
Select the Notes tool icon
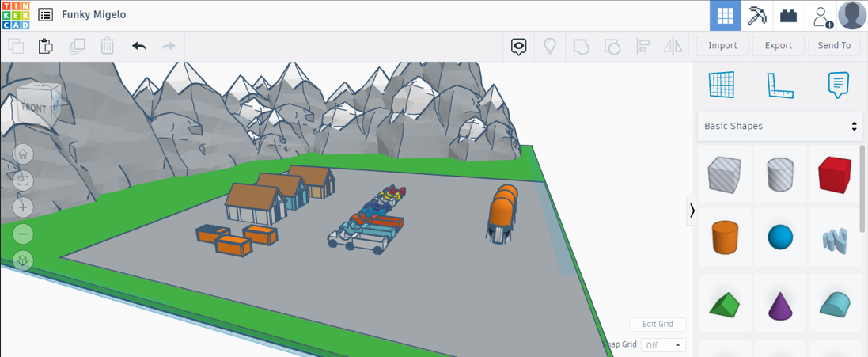838,85
